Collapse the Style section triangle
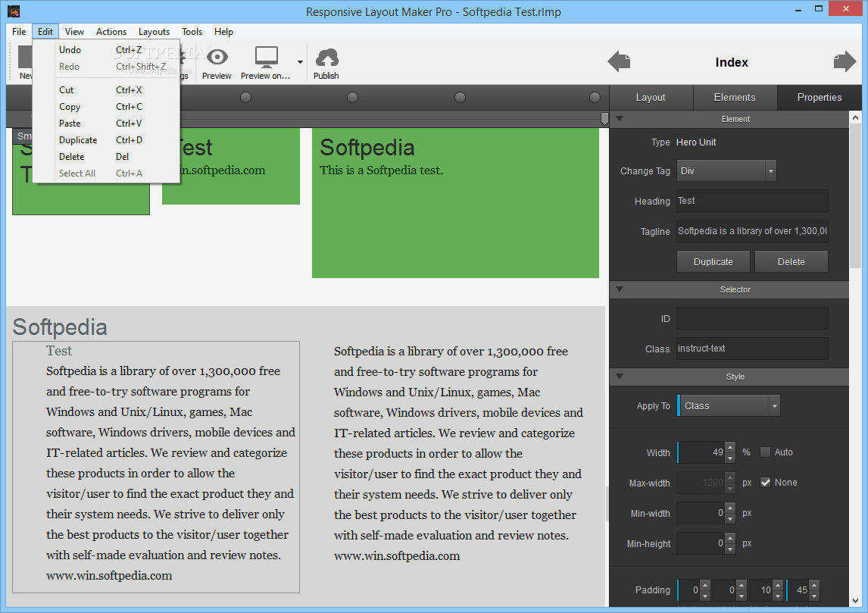This screenshot has height=613, width=868. pos(620,377)
